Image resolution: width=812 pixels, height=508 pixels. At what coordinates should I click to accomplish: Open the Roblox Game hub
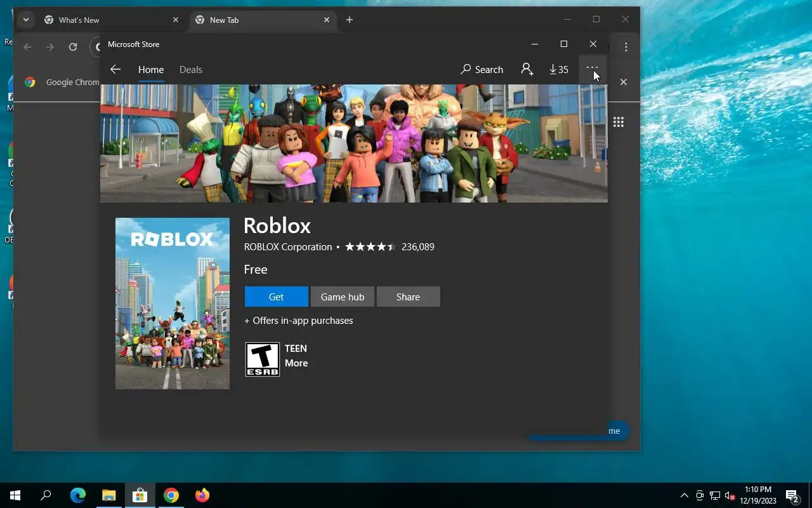coord(343,297)
